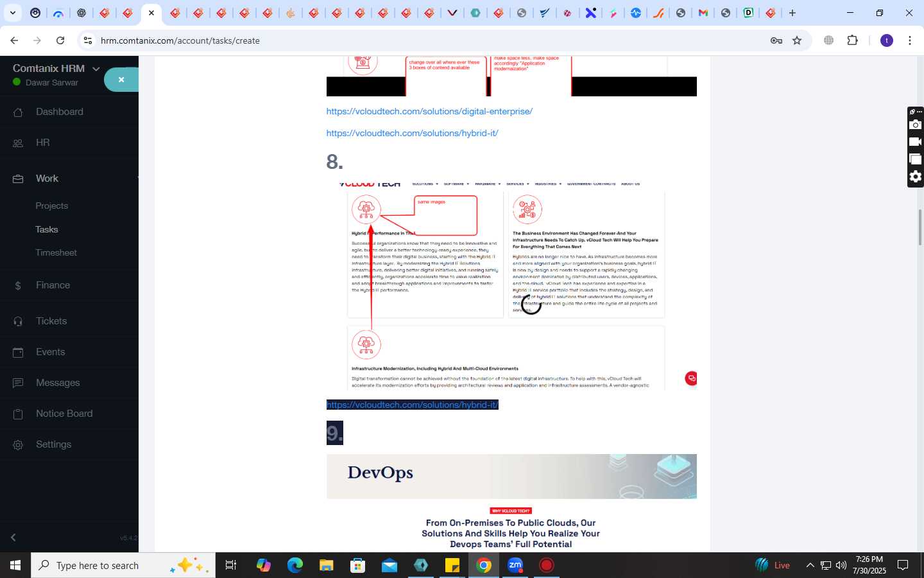The width and height of the screenshot is (924, 578).
Task: Click the highlighted "9." heading
Action: (334, 433)
